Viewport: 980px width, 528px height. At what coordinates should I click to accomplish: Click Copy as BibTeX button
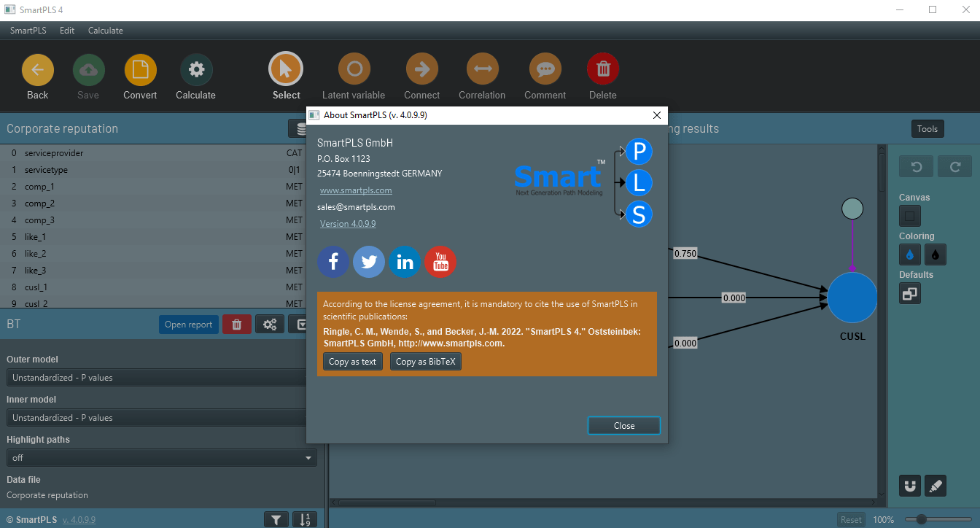point(426,362)
